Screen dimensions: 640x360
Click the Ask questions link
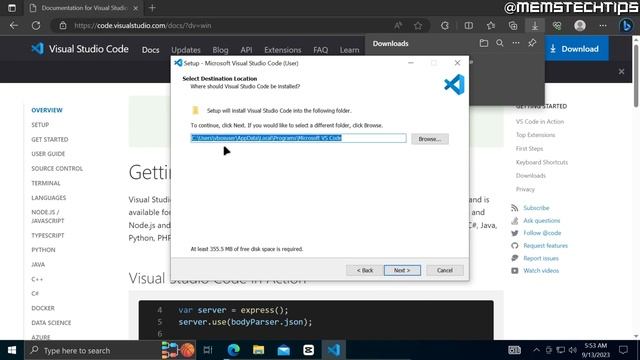pyautogui.click(x=542, y=221)
